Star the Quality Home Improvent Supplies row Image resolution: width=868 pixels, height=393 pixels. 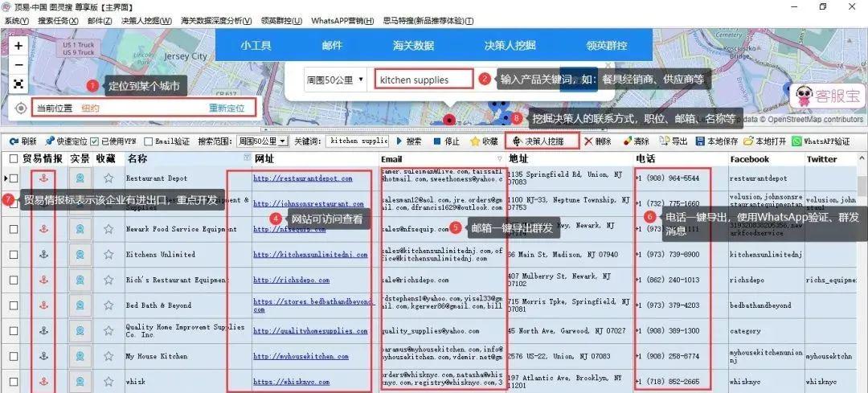click(x=108, y=331)
